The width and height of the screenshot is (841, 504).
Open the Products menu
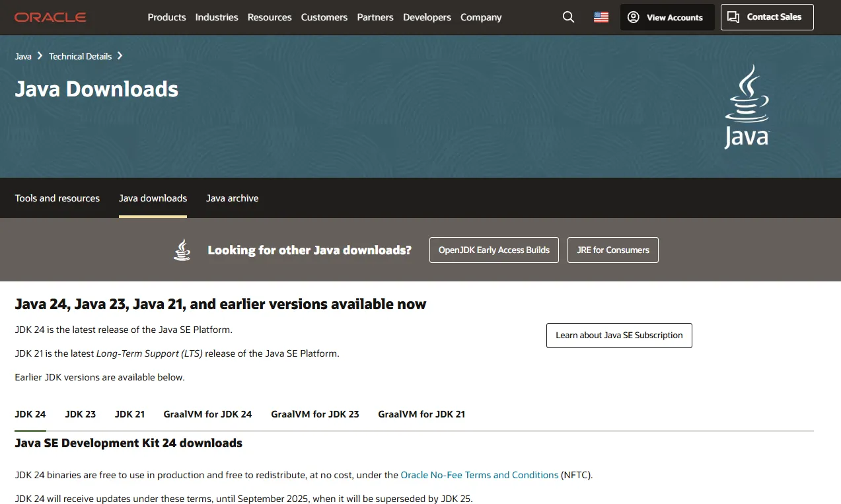click(x=166, y=17)
